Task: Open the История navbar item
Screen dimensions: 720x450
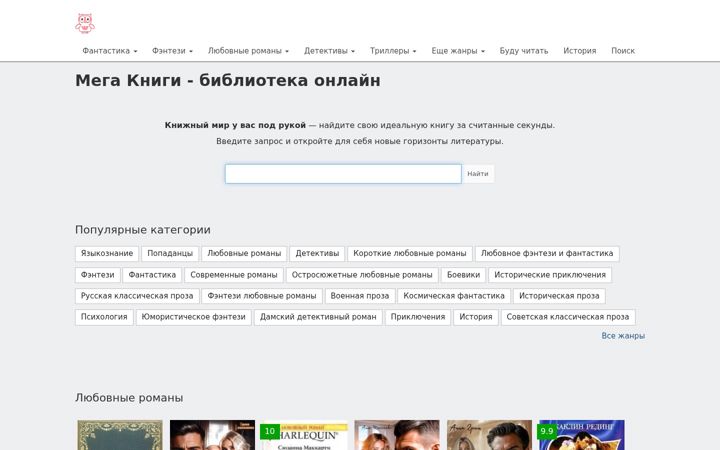Action: pos(579,51)
